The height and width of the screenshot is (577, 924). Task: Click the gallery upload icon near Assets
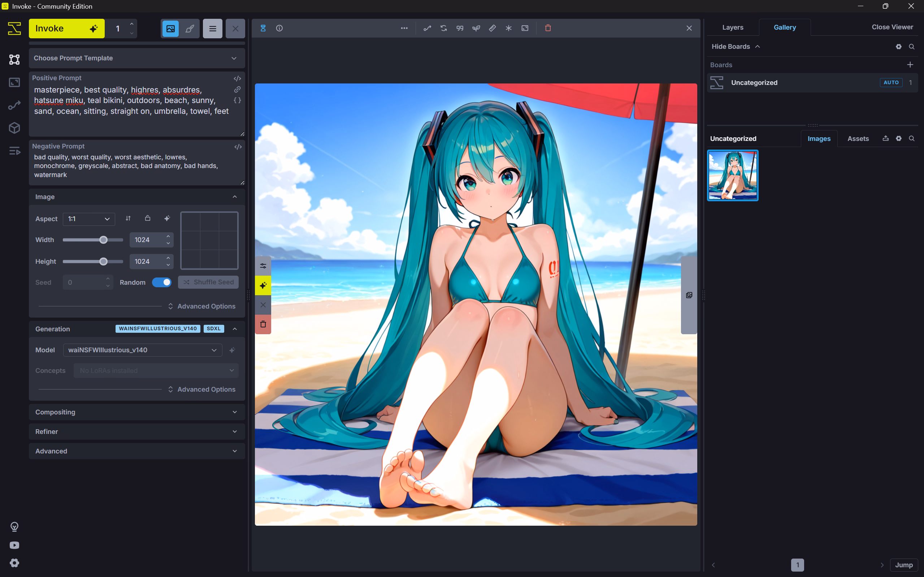885,138
